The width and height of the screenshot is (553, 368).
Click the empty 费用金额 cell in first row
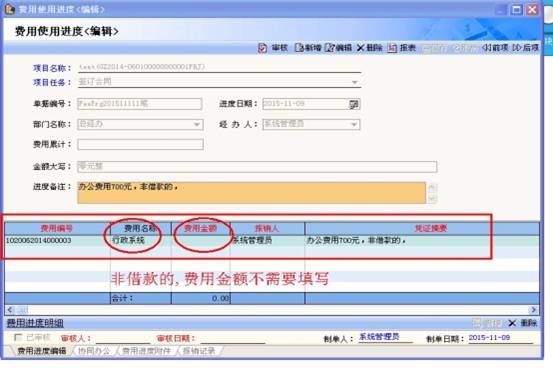tap(201, 241)
